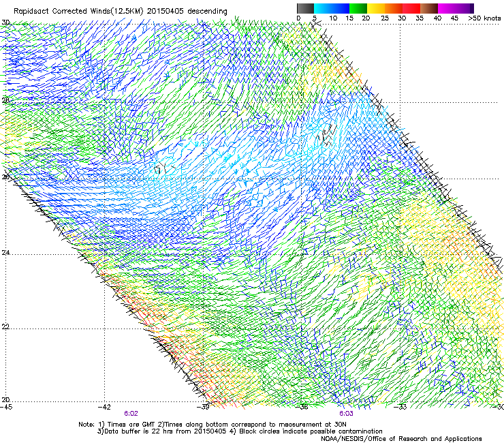Viewport: 504px width, 443px height.
Task: Click the latitude axis label '28'
Action: 5,100
